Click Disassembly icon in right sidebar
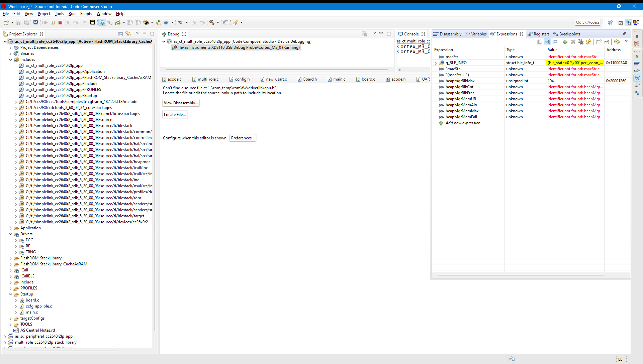Screen dimensions: 643x364 pyautogui.click(x=637, y=63)
